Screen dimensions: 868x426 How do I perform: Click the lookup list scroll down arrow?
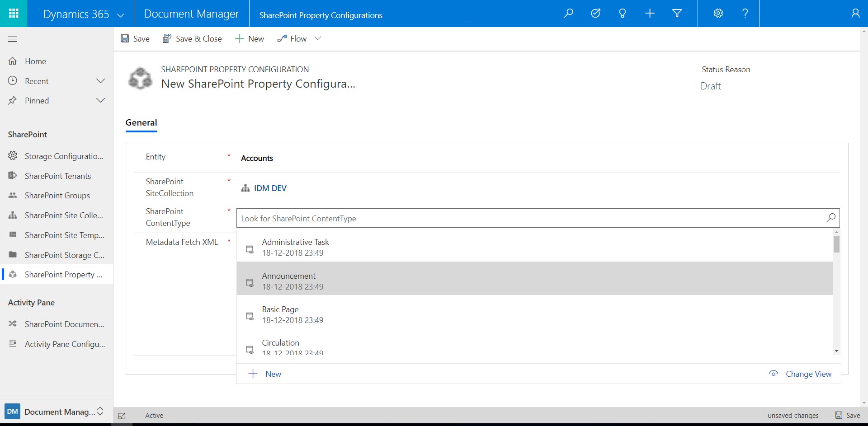[x=836, y=351]
